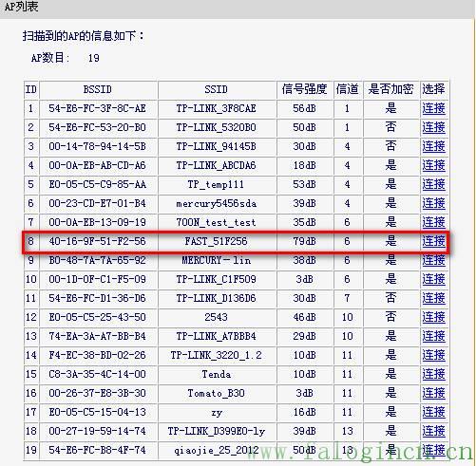
Task: Click 连接 link for zy network
Action: point(433,412)
